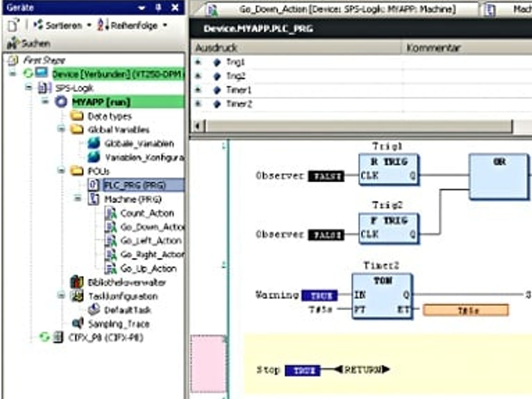Select the Timer2 variable row
Image resolution: width=532 pixels, height=399 pixels.
pyautogui.click(x=361, y=104)
